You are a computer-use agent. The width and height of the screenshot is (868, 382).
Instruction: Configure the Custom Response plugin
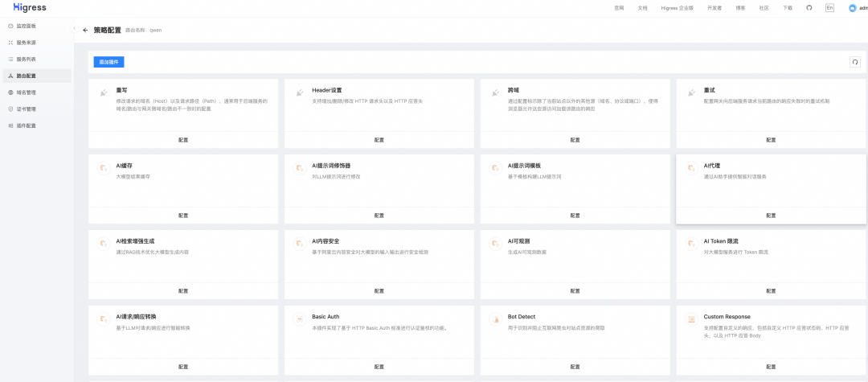click(771, 367)
